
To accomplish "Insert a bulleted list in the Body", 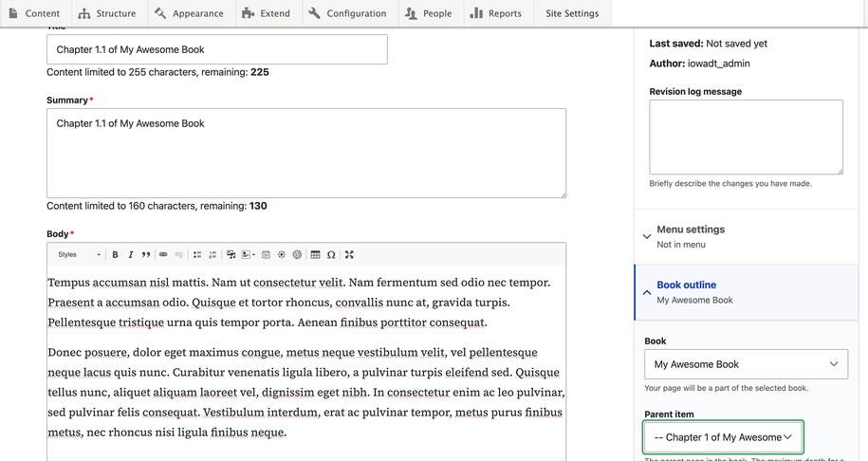I will coord(197,254).
